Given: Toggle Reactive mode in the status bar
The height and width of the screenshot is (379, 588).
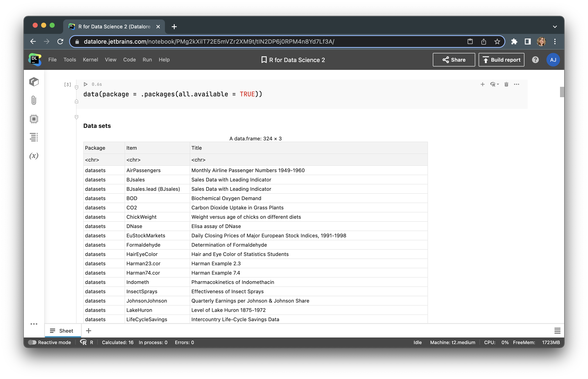Looking at the screenshot, I should tap(32, 342).
